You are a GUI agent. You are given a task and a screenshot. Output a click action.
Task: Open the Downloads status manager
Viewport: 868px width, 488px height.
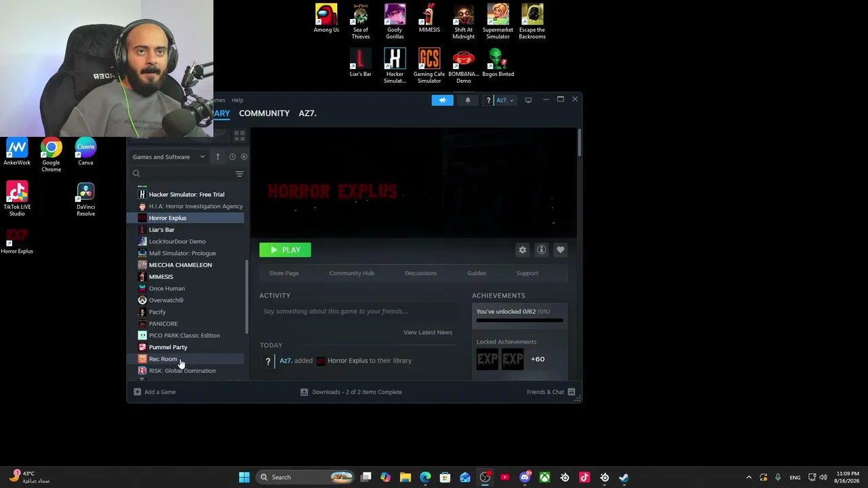[351, 392]
